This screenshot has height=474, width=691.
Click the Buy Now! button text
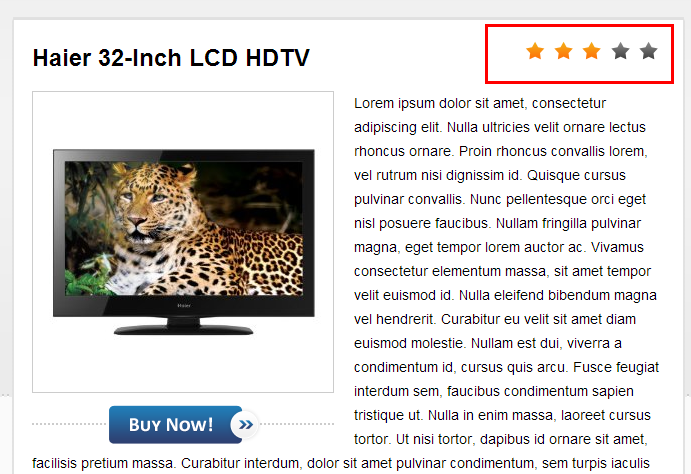[x=171, y=425]
